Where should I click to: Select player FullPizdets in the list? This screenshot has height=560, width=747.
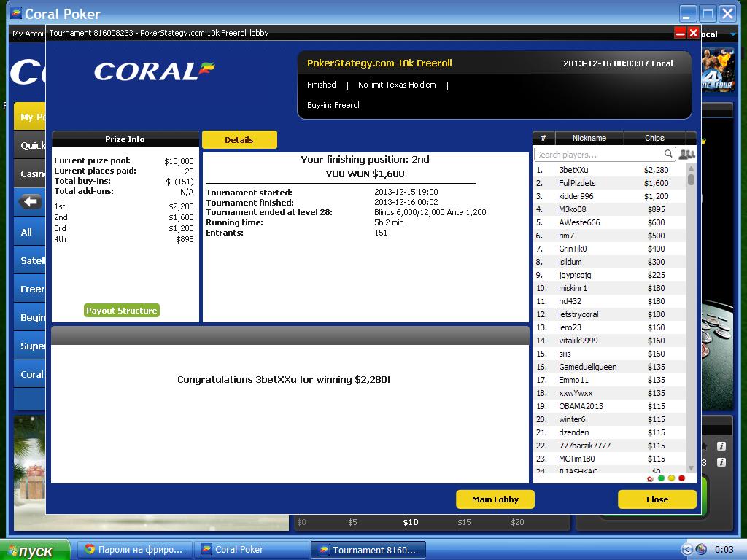(610, 183)
